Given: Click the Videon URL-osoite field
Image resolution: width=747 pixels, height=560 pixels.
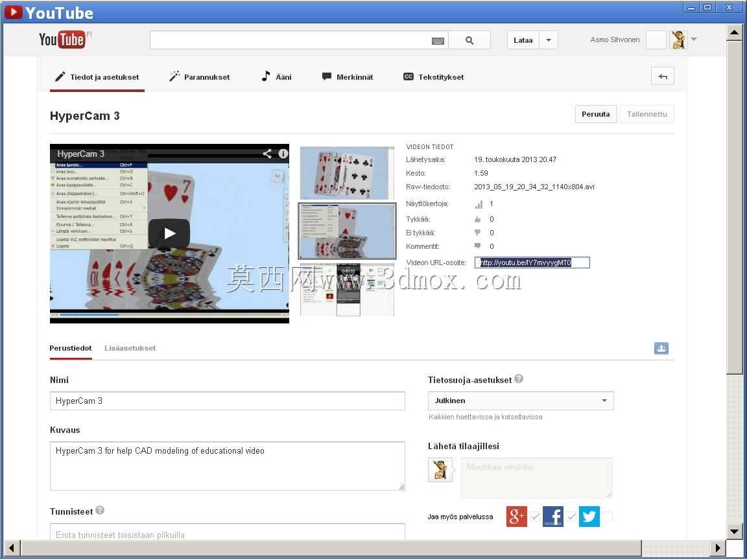Looking at the screenshot, I should [x=532, y=262].
